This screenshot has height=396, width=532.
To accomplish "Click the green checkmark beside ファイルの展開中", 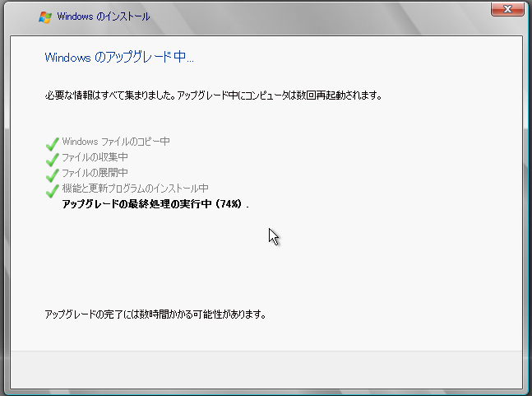I will pos(53,175).
